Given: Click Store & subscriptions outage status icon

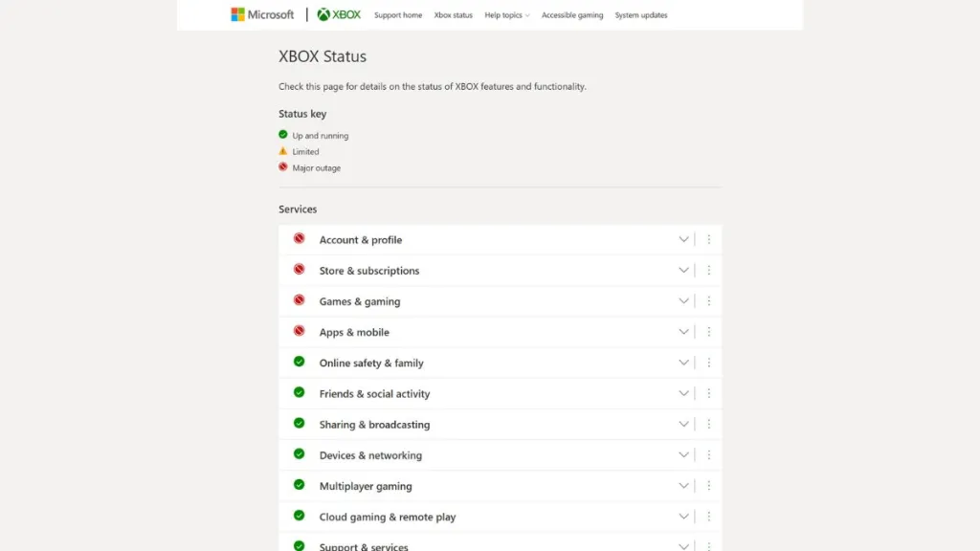Looking at the screenshot, I should [x=300, y=269].
